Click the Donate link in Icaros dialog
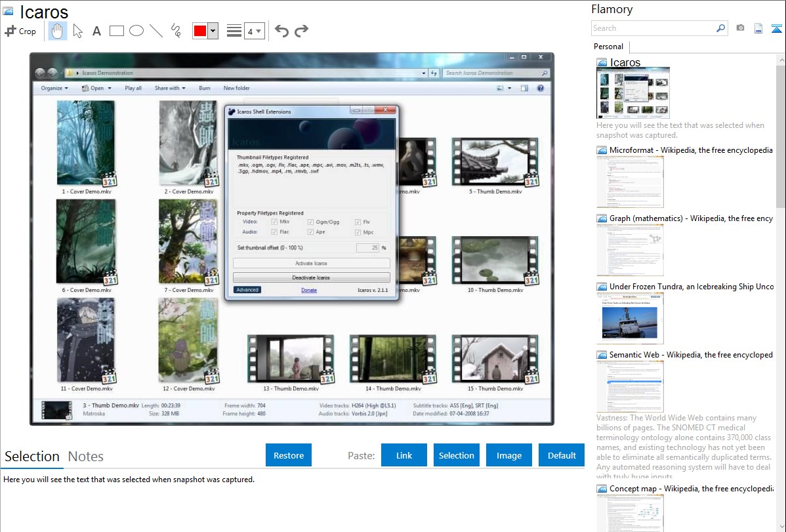Screen dimensions: 786x532 (x=309, y=291)
